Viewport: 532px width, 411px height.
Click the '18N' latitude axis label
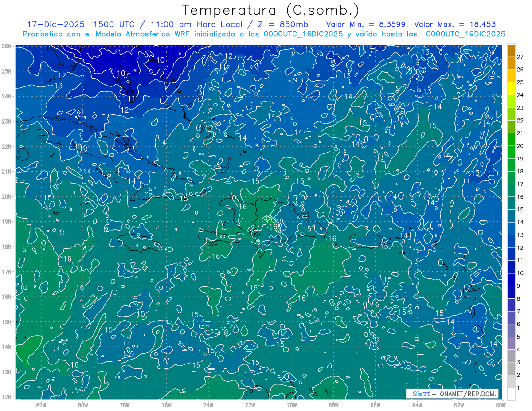[x=6, y=247]
